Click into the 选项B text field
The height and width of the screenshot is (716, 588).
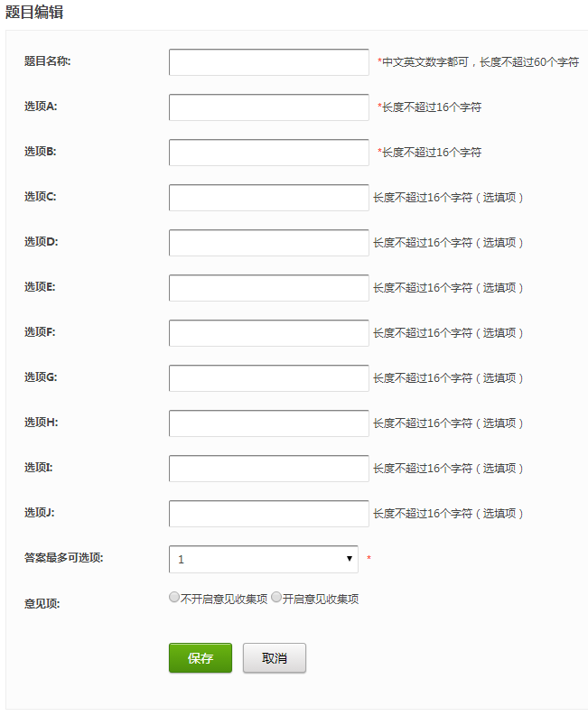coord(268,153)
